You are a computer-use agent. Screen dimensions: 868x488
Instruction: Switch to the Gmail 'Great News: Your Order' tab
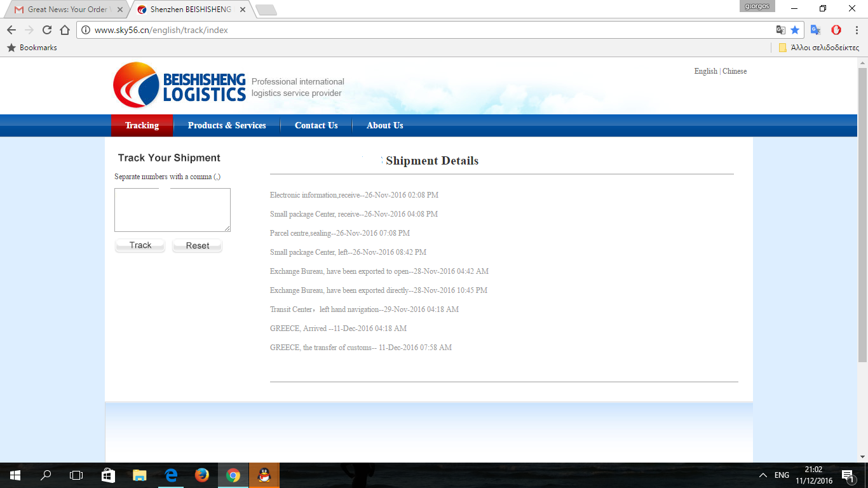(67, 10)
